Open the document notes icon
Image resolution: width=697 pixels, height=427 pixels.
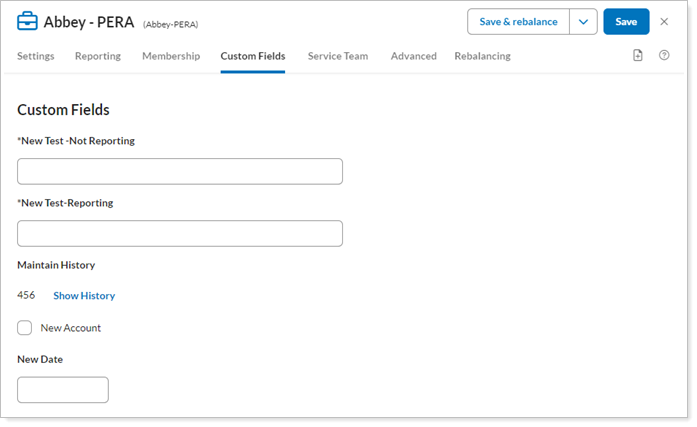(638, 56)
